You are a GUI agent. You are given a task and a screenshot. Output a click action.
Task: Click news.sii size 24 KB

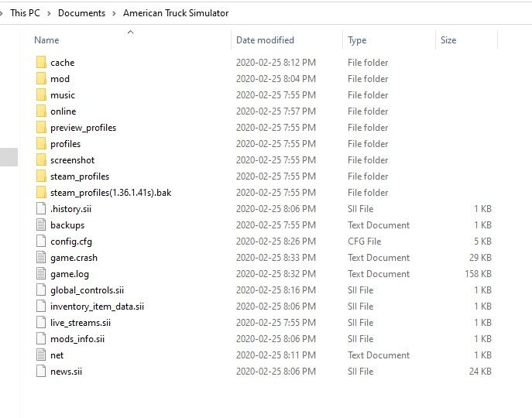pos(480,372)
